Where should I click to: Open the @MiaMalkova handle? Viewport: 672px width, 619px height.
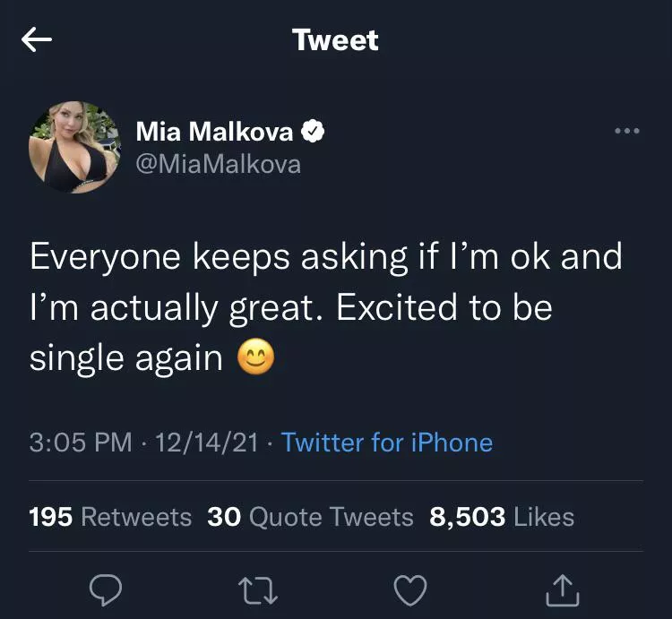pos(218,164)
